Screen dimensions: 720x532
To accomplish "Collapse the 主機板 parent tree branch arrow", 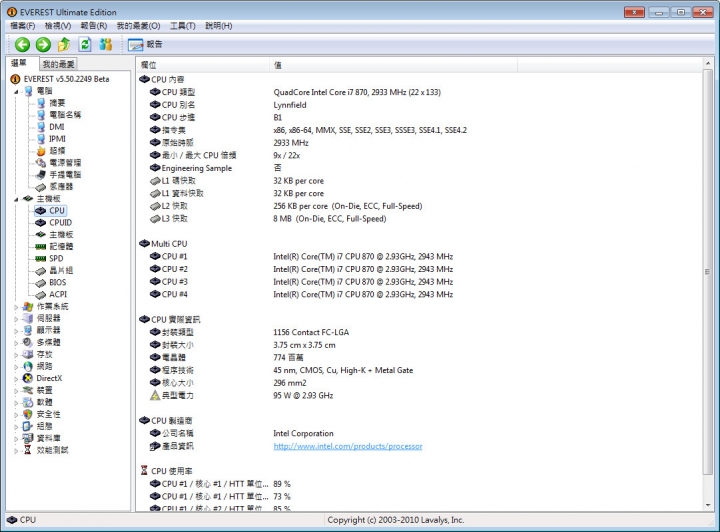I will 16,199.
